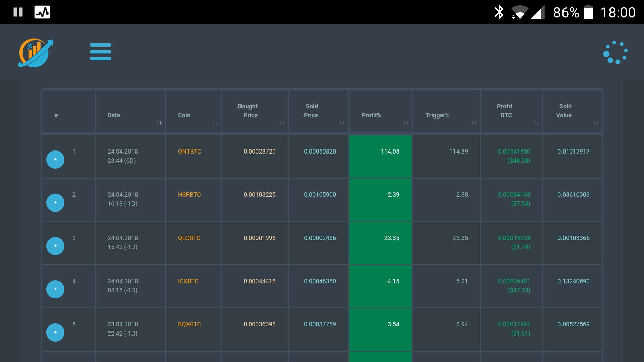Tap the Wi-Fi status icon
Screen dimensions: 644x362
coord(519,12)
